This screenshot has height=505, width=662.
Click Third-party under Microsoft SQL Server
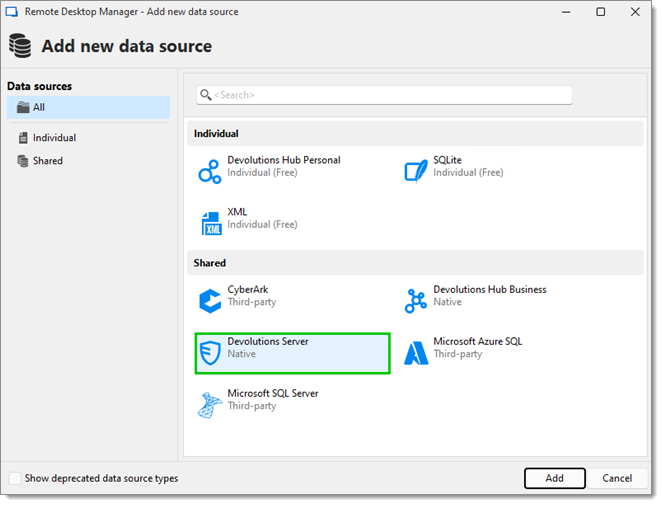click(x=252, y=406)
